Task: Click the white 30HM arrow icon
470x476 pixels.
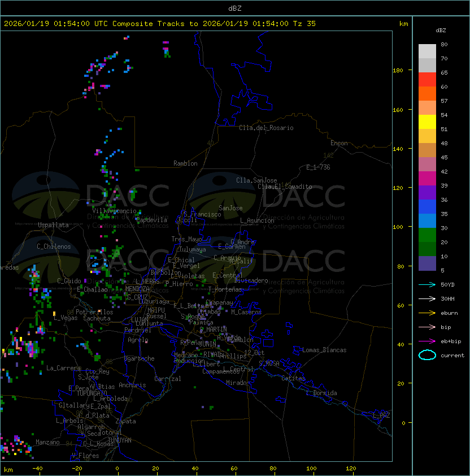Action: click(427, 298)
